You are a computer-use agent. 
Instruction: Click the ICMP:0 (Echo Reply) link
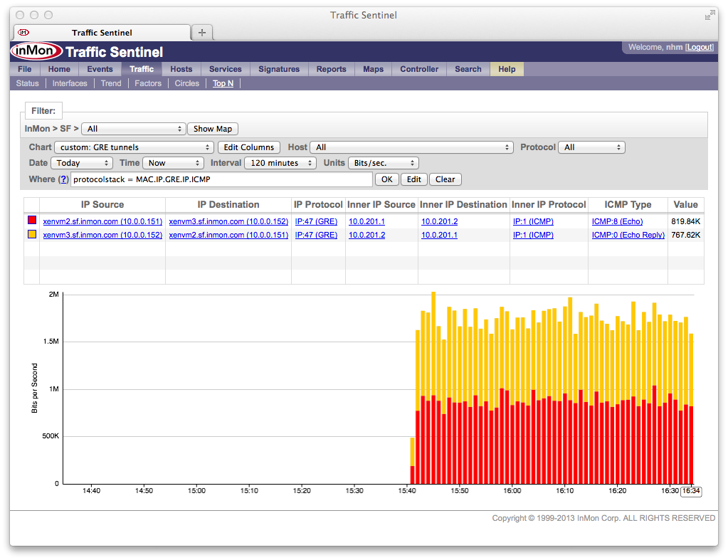628,235
